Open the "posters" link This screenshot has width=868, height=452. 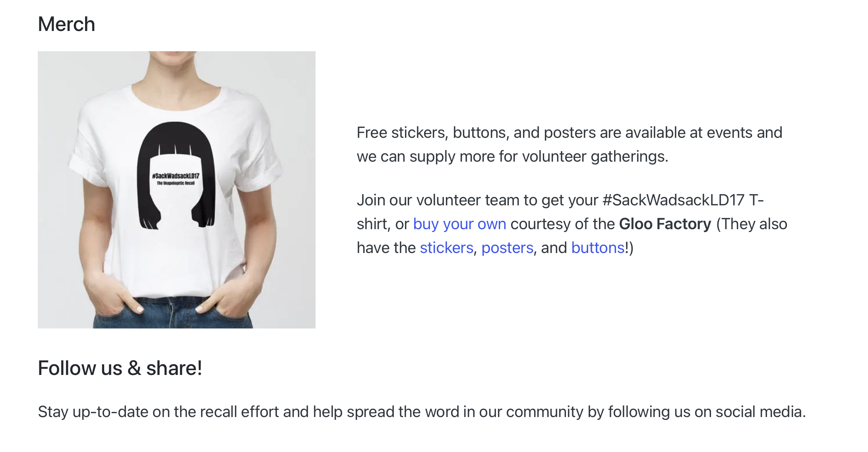[507, 248]
